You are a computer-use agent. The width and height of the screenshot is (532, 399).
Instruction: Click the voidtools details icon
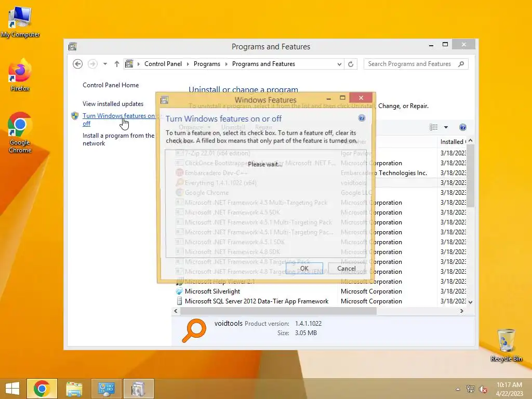(194, 330)
